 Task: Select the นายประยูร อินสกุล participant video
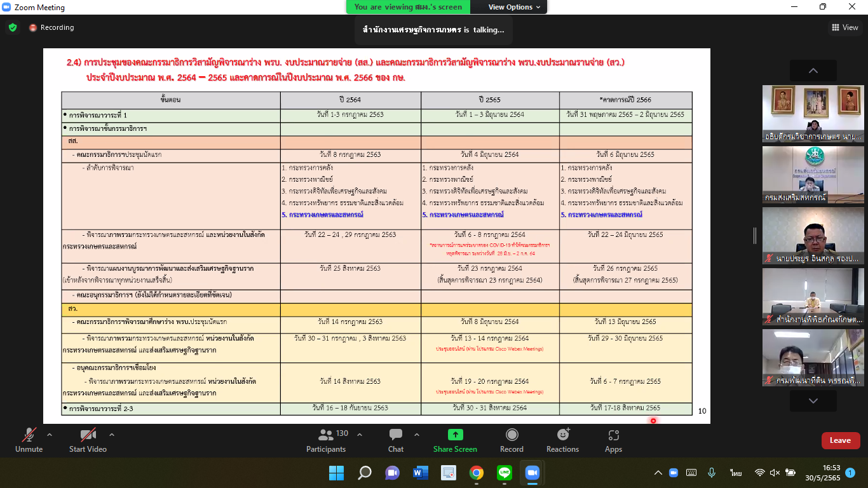tap(813, 236)
